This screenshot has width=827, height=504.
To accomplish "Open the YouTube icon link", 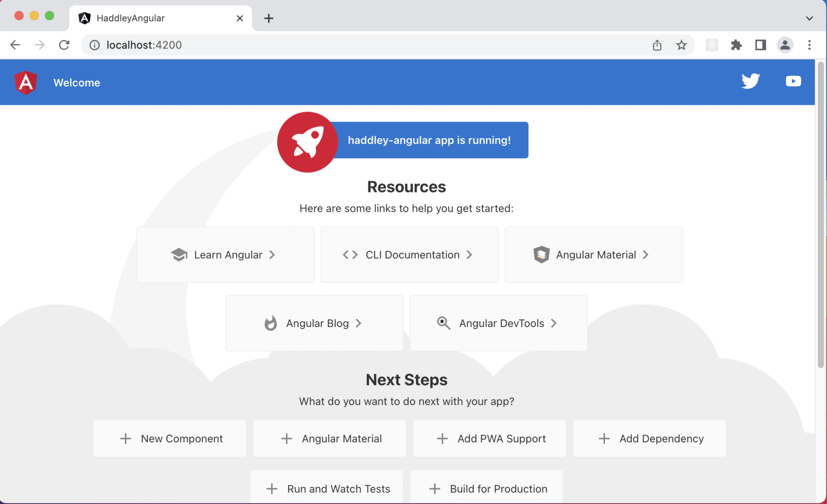I will click(793, 81).
